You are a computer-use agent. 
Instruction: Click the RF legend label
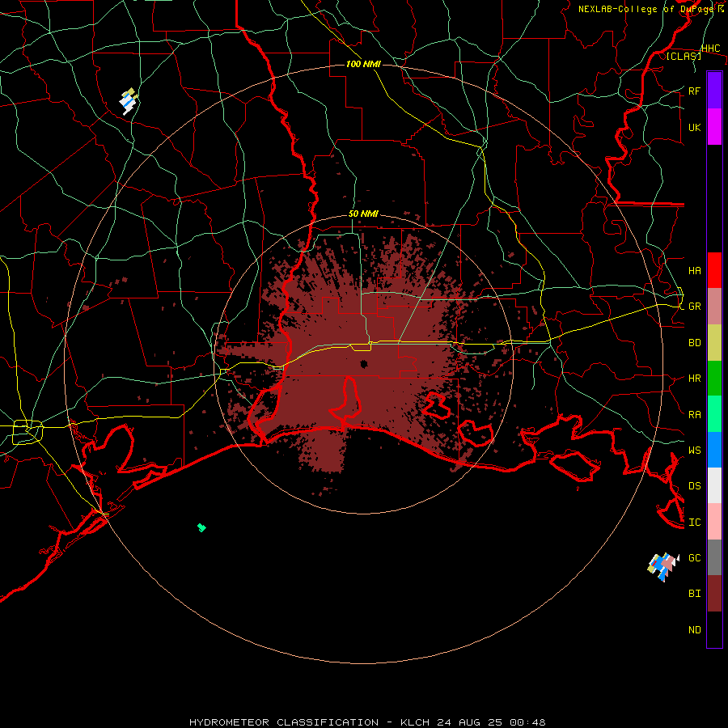[x=694, y=91]
